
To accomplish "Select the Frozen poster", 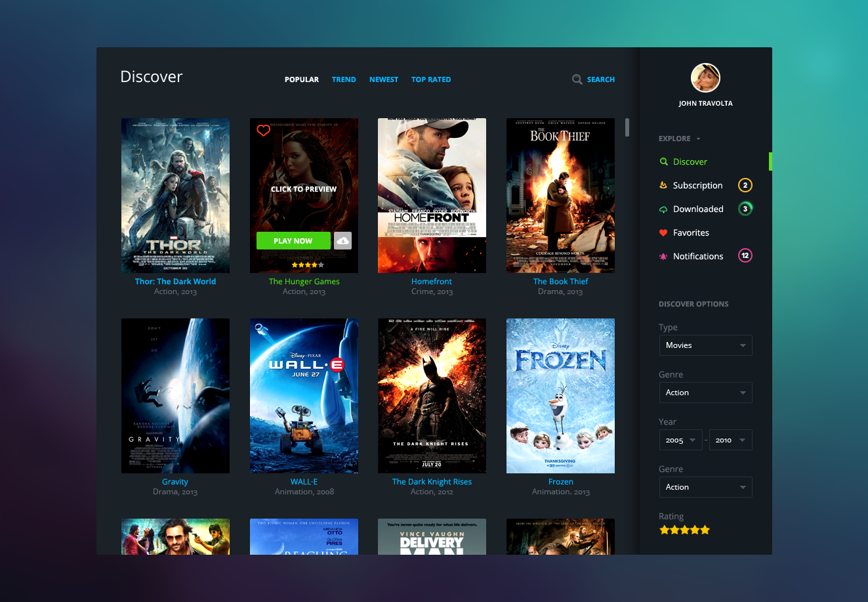I will (560, 396).
